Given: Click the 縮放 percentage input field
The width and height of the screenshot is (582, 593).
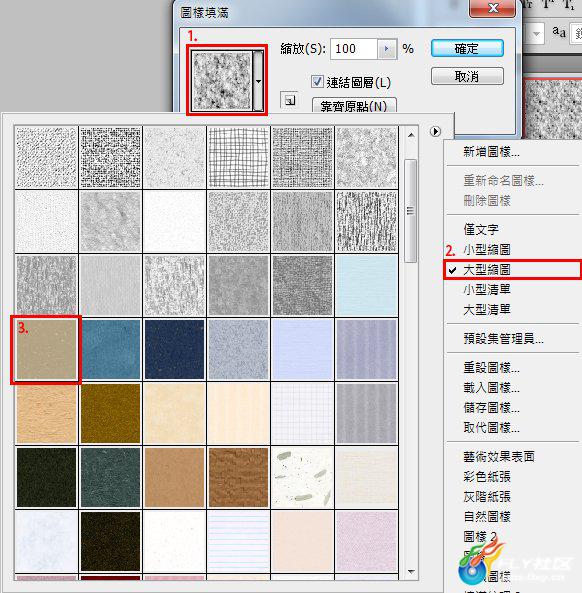Looking at the screenshot, I should (354, 49).
